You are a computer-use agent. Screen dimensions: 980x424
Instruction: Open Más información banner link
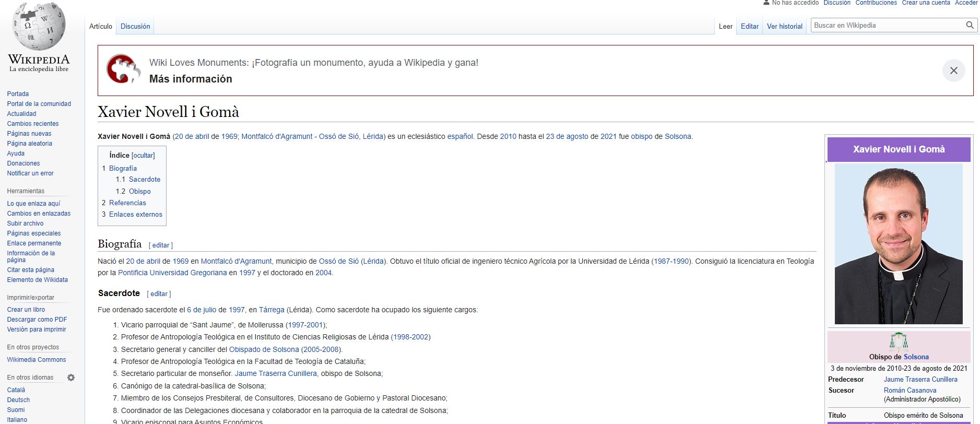(x=191, y=79)
